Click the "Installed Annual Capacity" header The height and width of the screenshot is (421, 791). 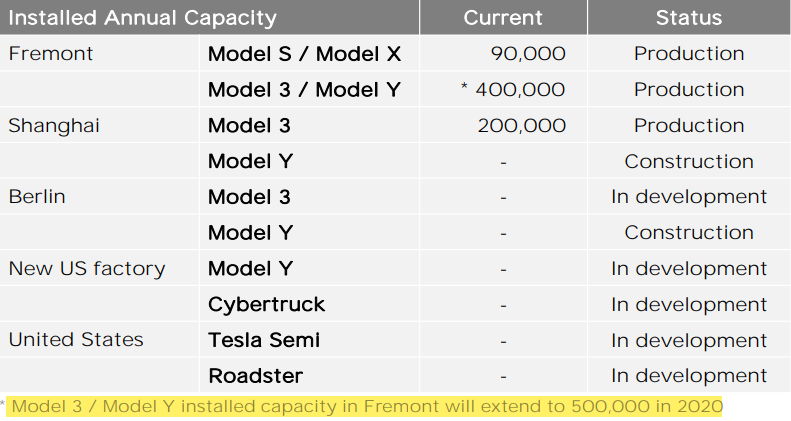click(142, 18)
